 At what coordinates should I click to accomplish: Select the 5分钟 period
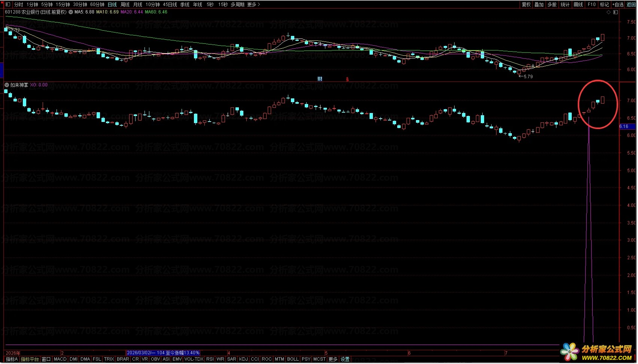coord(47,4)
